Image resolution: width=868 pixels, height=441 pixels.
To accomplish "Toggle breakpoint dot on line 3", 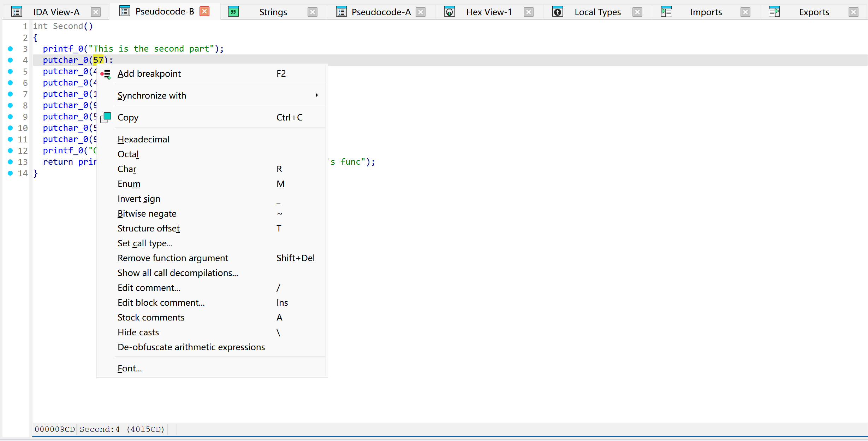I will pos(10,49).
